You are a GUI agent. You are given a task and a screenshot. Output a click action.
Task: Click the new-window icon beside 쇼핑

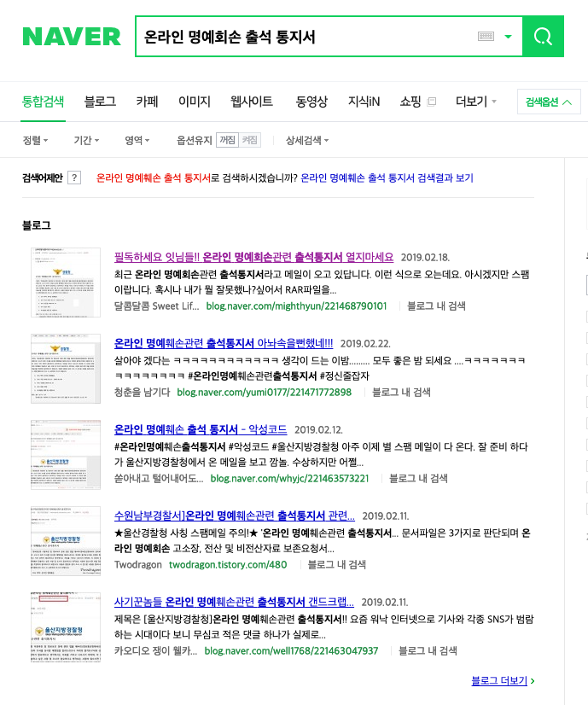[x=432, y=102]
